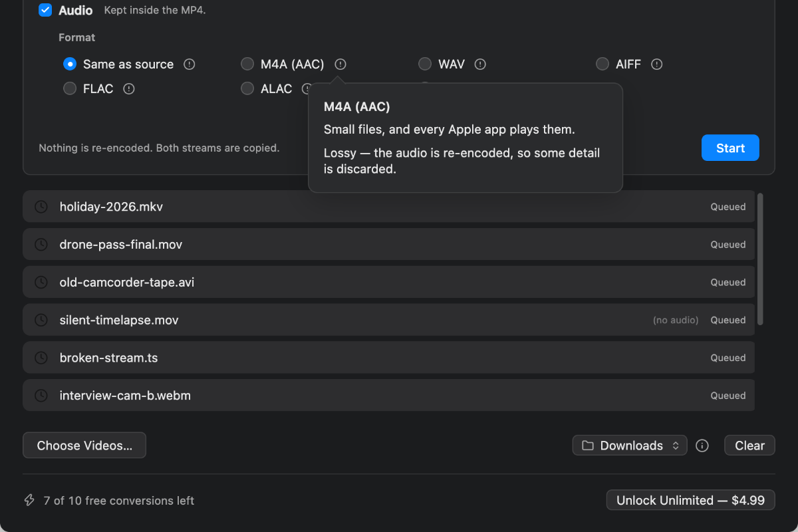Click the info icon beside M4A (AAC)
Viewport: 798px width, 532px height.
tap(340, 65)
